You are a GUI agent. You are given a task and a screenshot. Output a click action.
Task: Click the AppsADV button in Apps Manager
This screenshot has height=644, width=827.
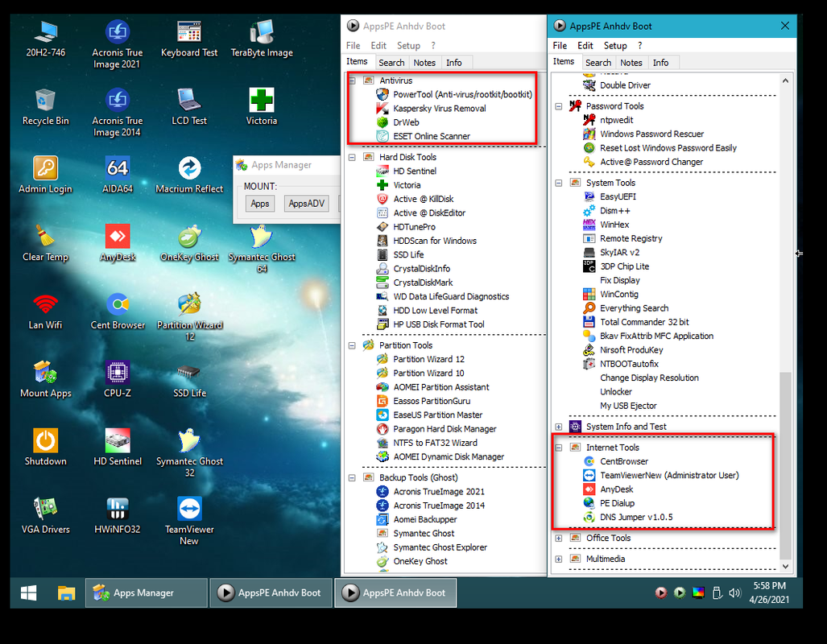[306, 204]
